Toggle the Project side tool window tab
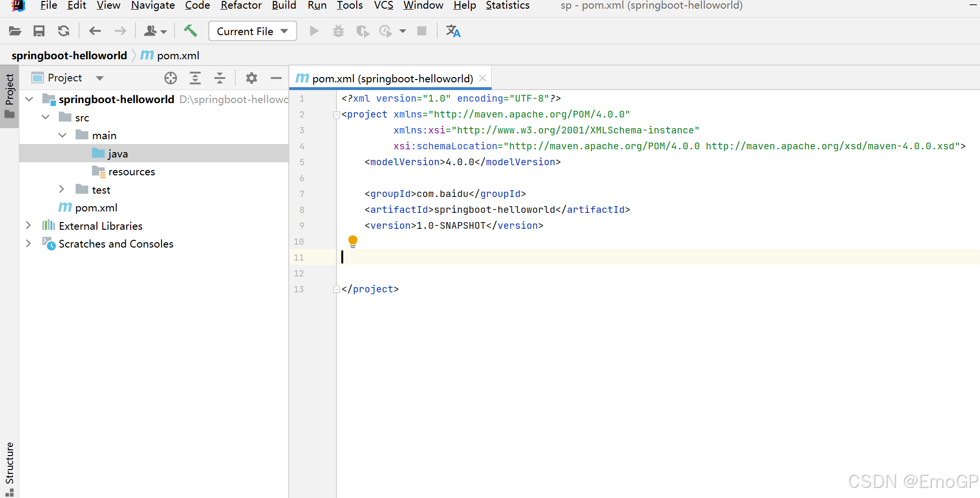980x498 pixels. tap(9, 96)
